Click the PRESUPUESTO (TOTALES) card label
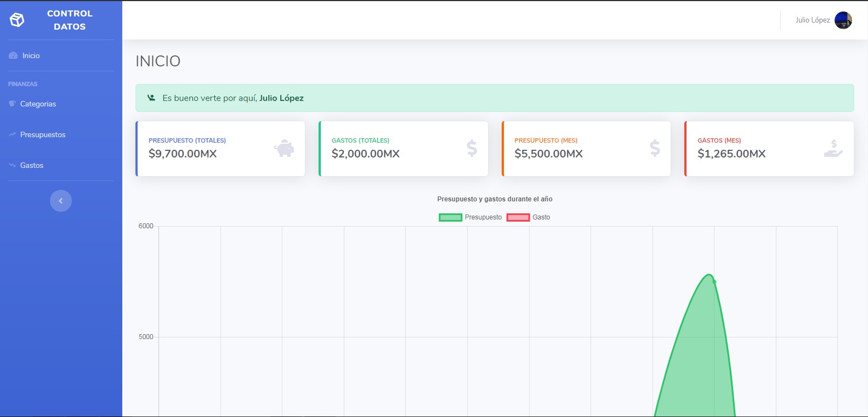 pyautogui.click(x=187, y=140)
